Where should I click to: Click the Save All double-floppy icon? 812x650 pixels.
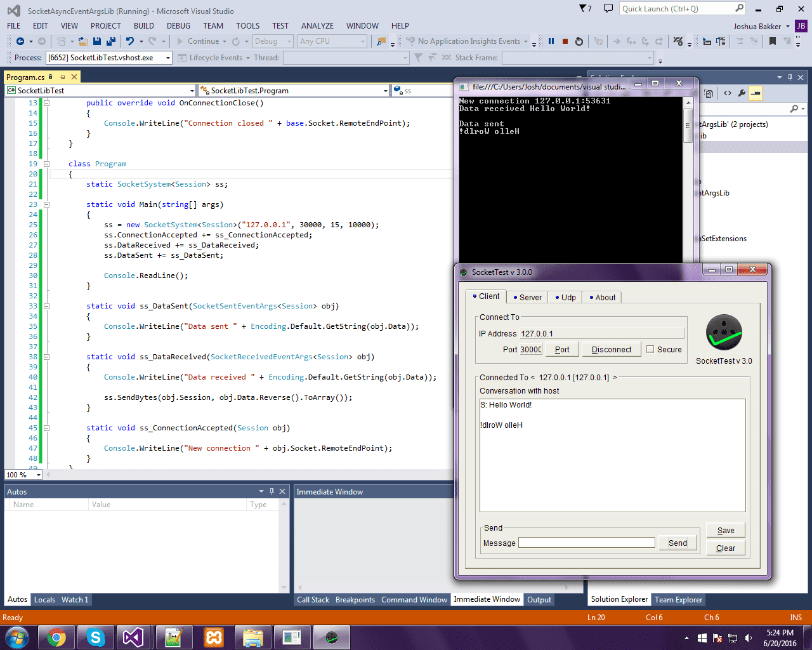[111, 41]
